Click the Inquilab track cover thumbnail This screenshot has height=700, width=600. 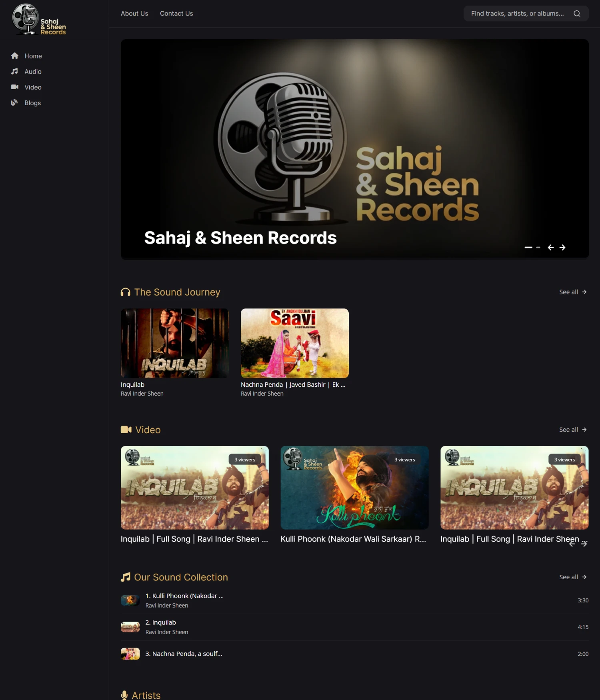click(130, 627)
